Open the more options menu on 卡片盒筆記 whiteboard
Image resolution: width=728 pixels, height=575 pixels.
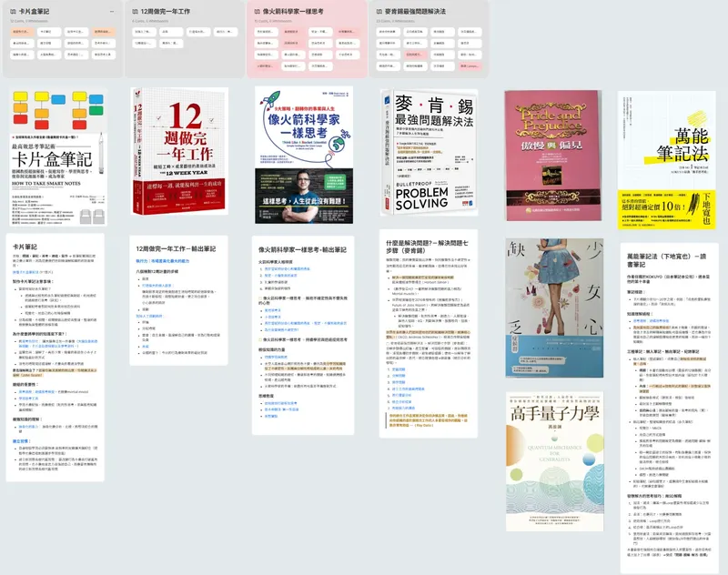(111, 12)
